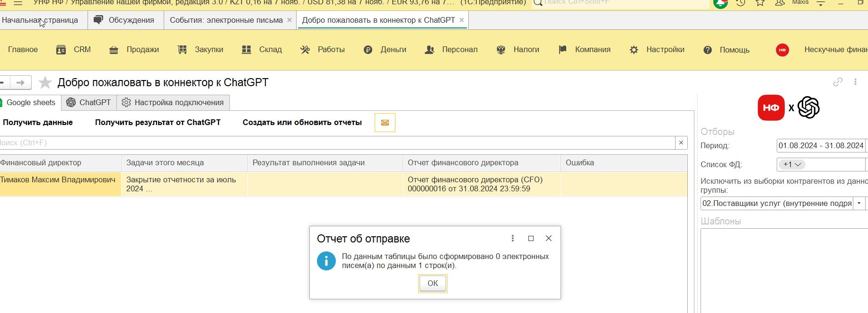Image resolution: width=868 pixels, height=313 pixels.
Task: Open dialog's three-dot more menu
Action: (x=512, y=238)
